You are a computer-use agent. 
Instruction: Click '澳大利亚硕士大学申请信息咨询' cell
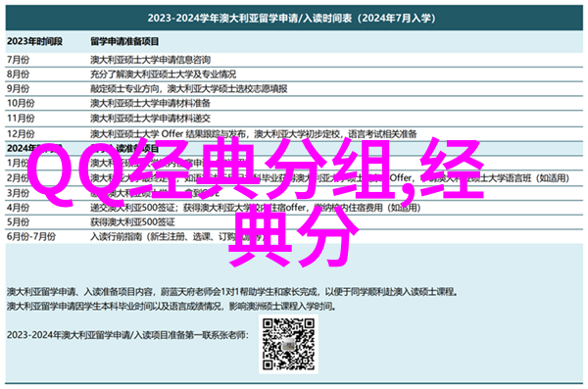[150, 60]
